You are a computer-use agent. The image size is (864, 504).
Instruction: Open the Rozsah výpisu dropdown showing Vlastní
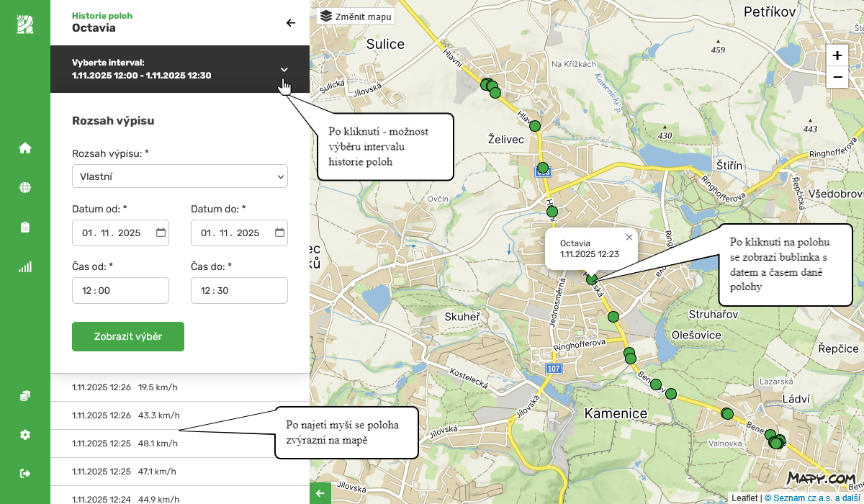coord(180,176)
